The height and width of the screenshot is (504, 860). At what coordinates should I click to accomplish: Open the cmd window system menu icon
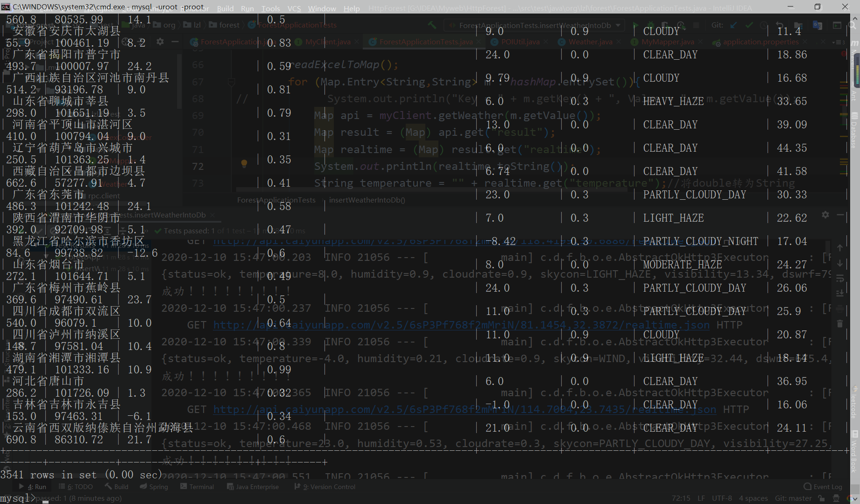pos(6,7)
